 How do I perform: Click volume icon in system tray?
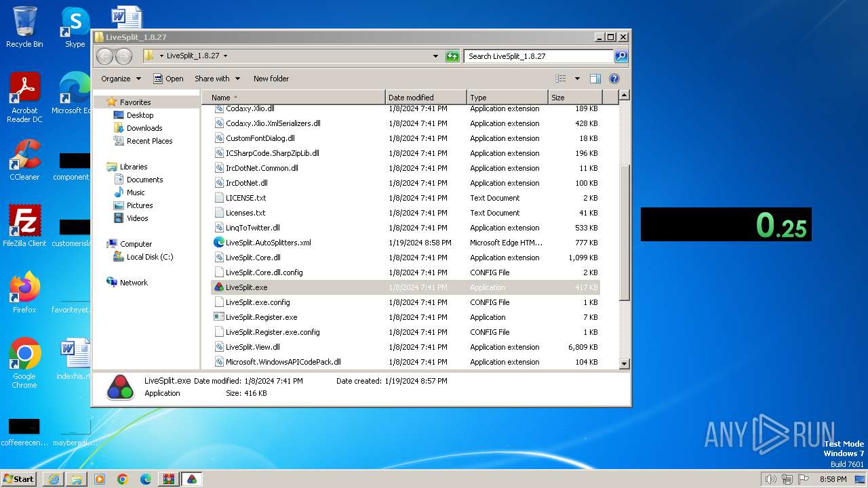point(770,479)
